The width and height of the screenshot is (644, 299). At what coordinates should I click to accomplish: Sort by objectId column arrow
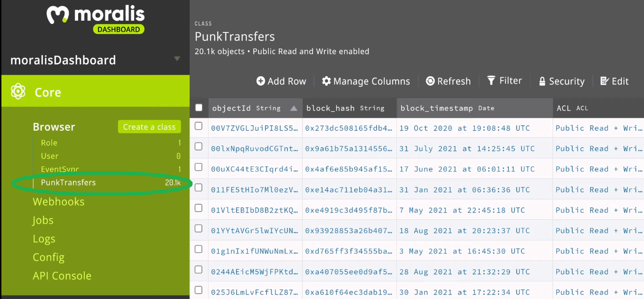(x=294, y=108)
